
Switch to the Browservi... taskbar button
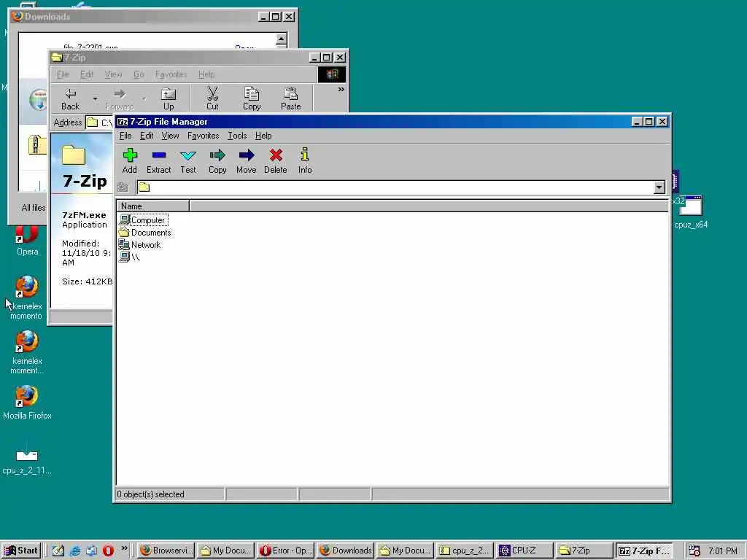[166, 551]
